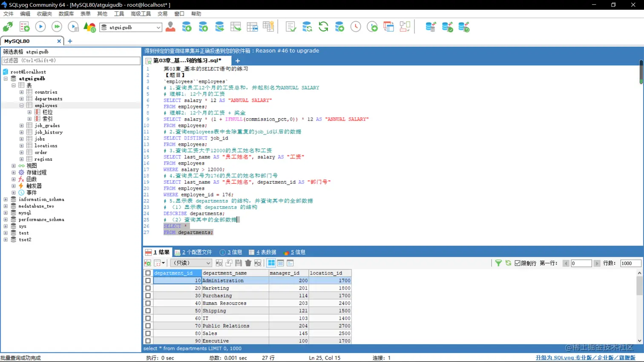Viewport: 644px width, 362px height.
Task: Expand the departments table node
Action: (x=22, y=99)
